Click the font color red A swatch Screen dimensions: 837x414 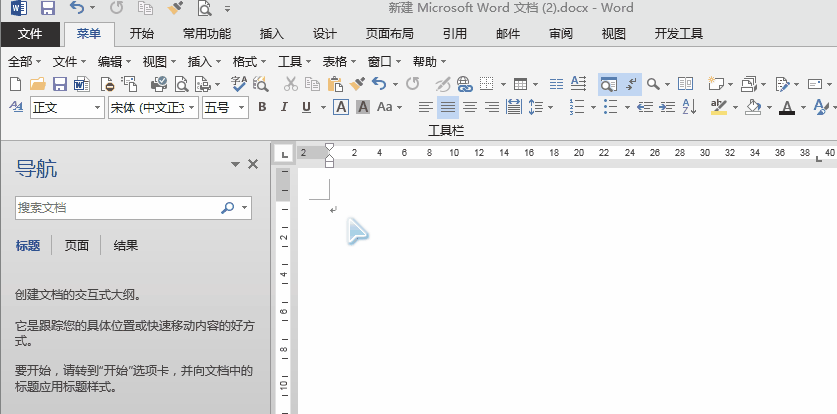click(x=787, y=107)
